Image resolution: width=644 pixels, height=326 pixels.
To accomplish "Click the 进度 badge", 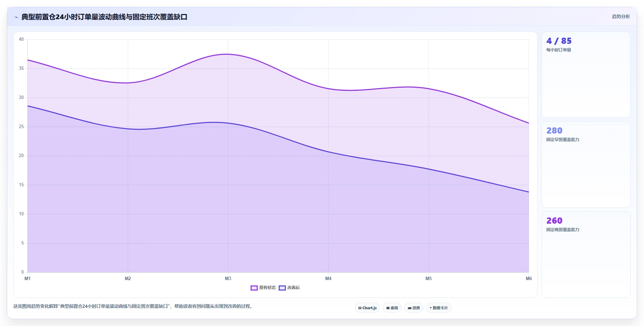I will click(x=414, y=308).
